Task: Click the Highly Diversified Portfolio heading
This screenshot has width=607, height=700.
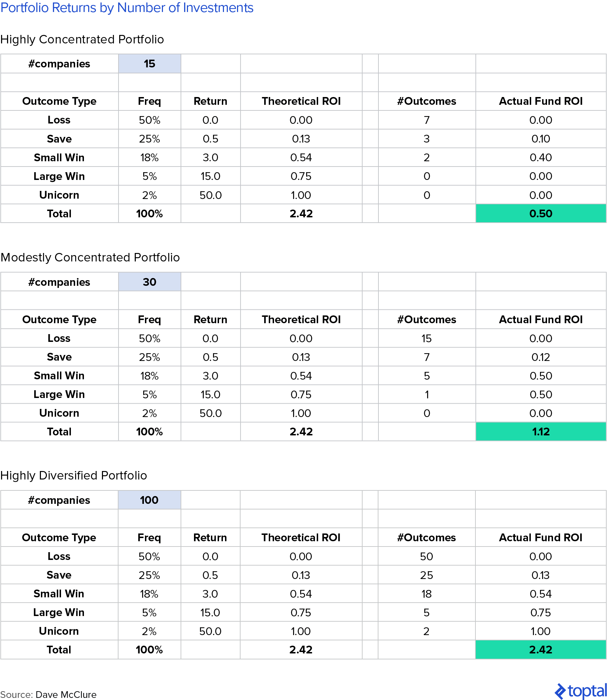Action: 74,476
